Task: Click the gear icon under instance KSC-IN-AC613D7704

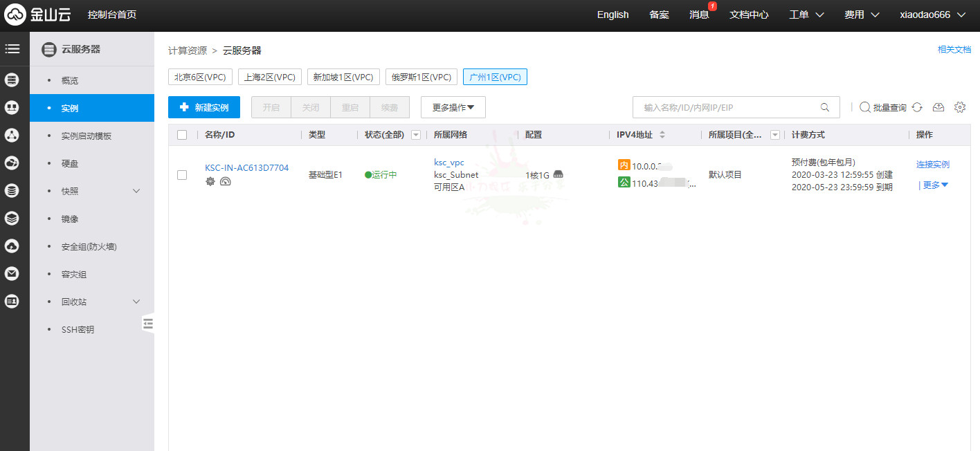Action: [210, 181]
